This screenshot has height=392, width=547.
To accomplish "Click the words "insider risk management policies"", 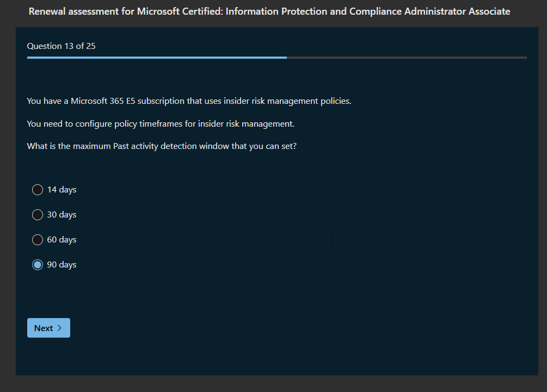I will point(287,101).
